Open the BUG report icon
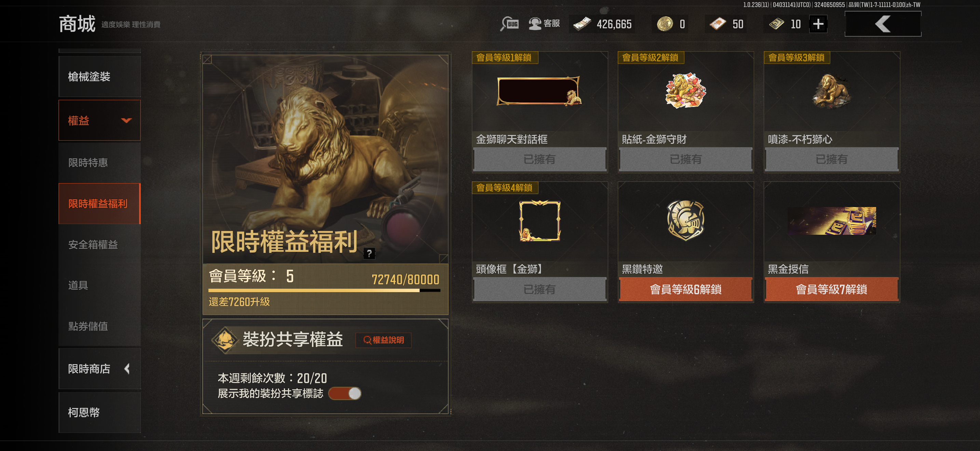This screenshot has width=980, height=451. click(509, 24)
